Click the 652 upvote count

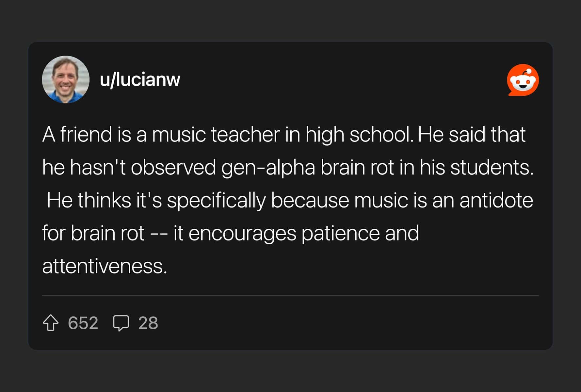[x=83, y=323]
